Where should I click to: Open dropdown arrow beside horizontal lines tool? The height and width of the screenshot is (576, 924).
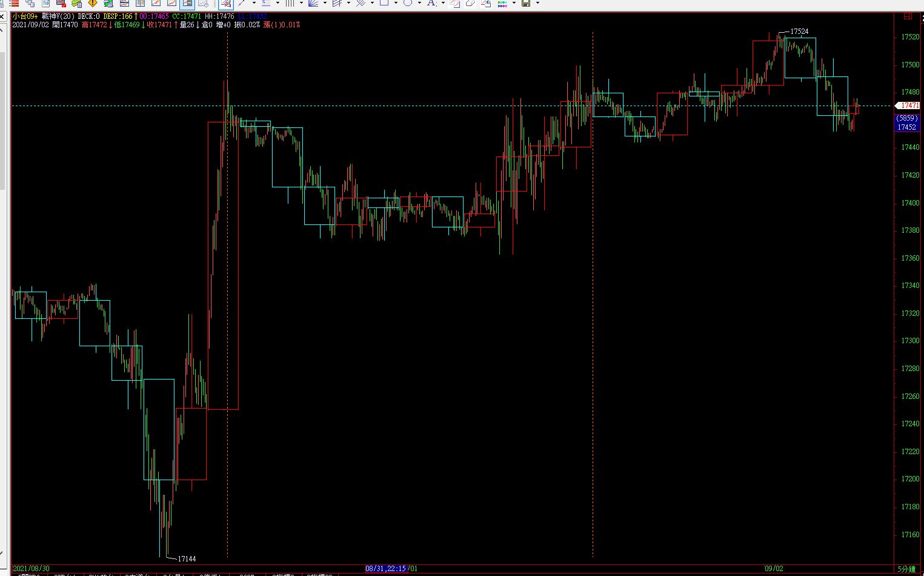point(278,3)
